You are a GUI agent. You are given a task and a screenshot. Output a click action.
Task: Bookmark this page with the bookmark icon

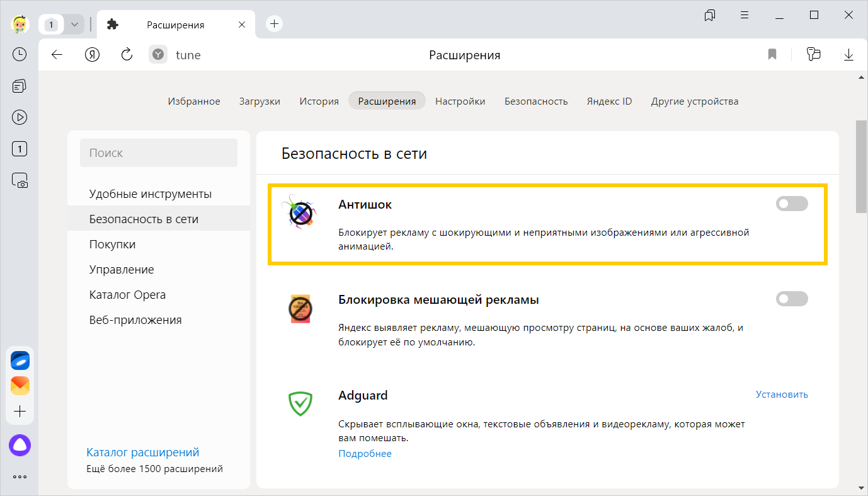click(x=772, y=55)
